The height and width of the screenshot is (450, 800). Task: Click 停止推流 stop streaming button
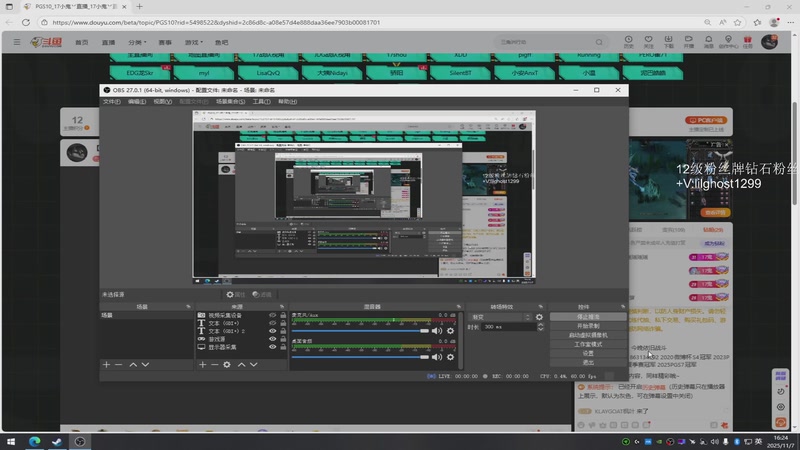pyautogui.click(x=588, y=317)
